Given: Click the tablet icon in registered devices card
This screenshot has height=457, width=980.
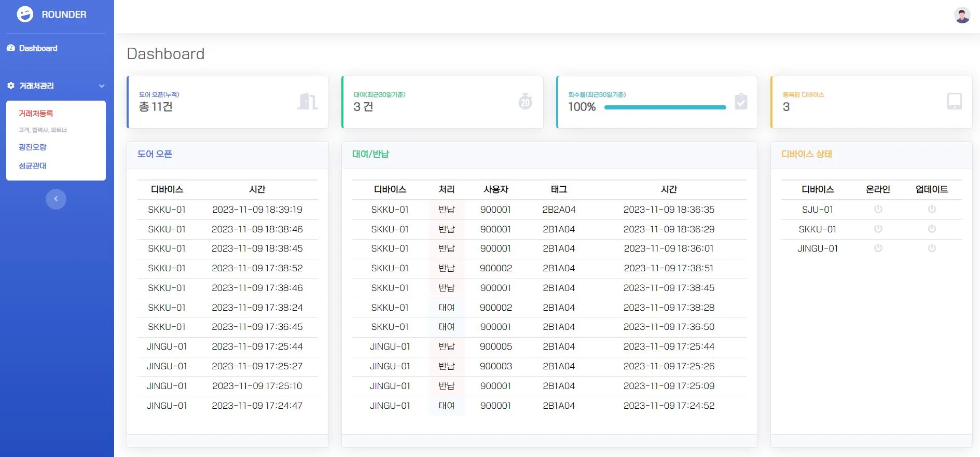Looking at the screenshot, I should 954,101.
